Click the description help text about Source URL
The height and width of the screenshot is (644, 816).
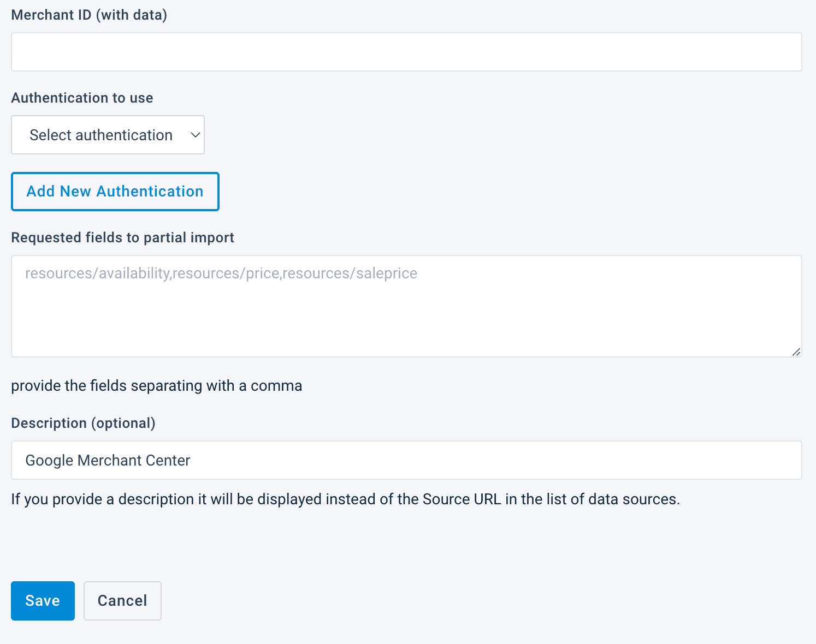pyautogui.click(x=345, y=499)
